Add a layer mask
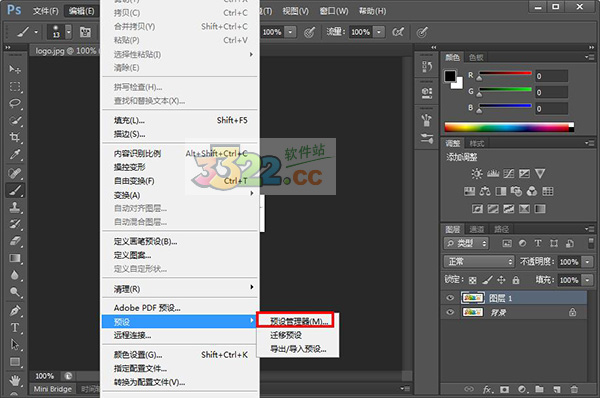Image resolution: width=600 pixels, height=398 pixels. click(505, 389)
